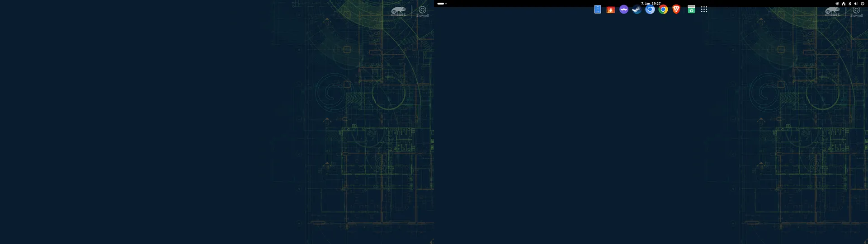
Task: Open the volume speaker indicator
Action: (x=856, y=4)
